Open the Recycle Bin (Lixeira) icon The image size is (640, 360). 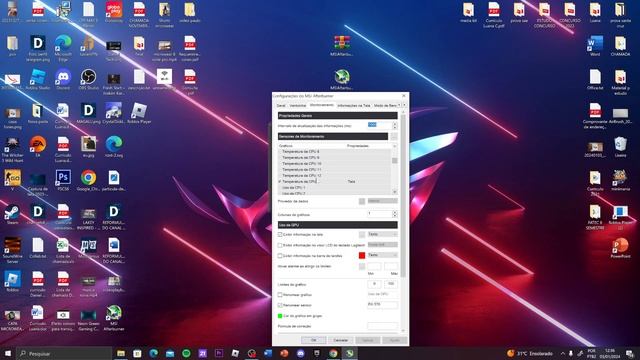(x=620, y=147)
